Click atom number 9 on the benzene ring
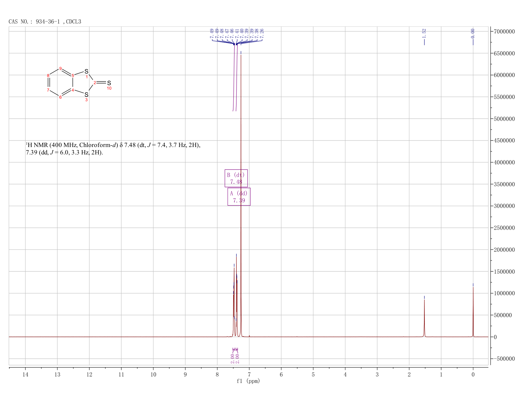Viewport: 532px width, 411px height. pyautogui.click(x=60, y=68)
